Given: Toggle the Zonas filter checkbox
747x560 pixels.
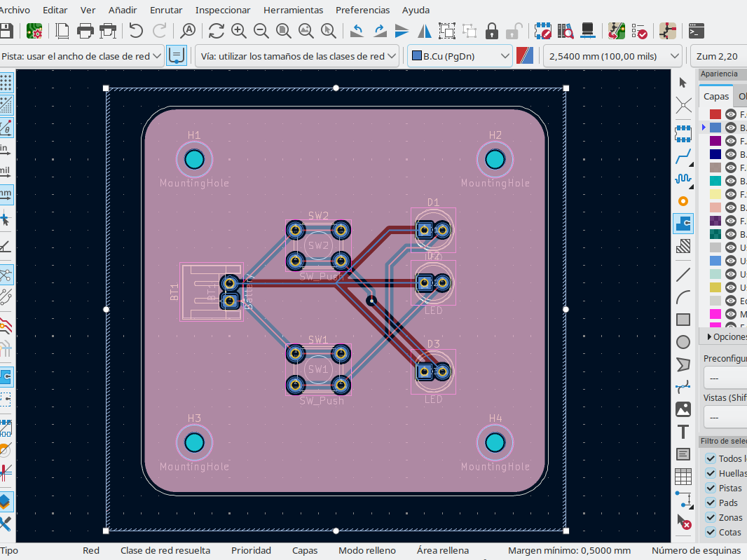Looking at the screenshot, I should (x=709, y=517).
